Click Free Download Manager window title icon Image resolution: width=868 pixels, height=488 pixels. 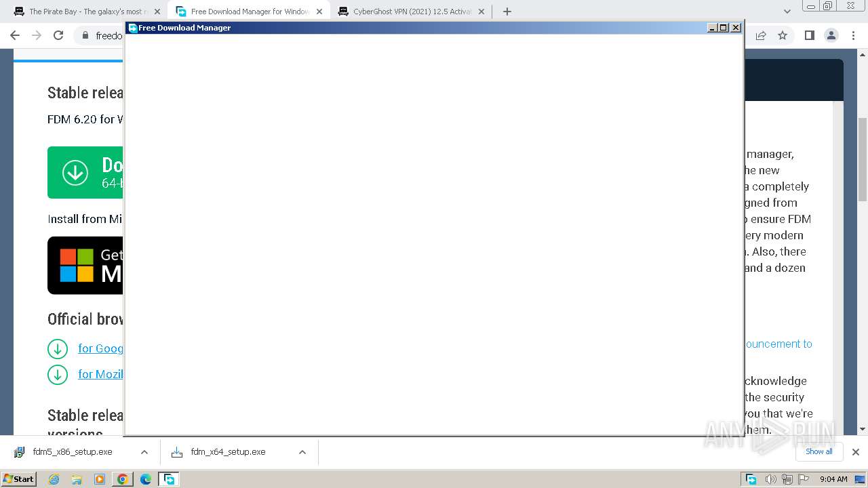coord(133,28)
